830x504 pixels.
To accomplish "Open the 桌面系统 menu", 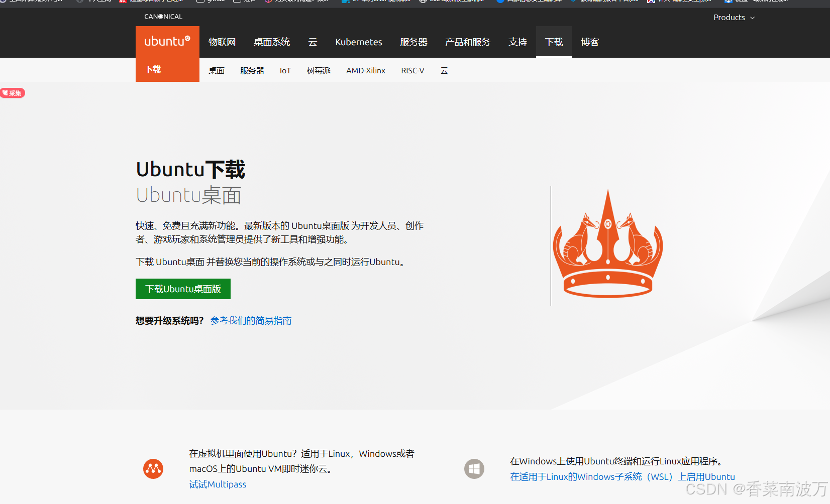I will coord(272,42).
